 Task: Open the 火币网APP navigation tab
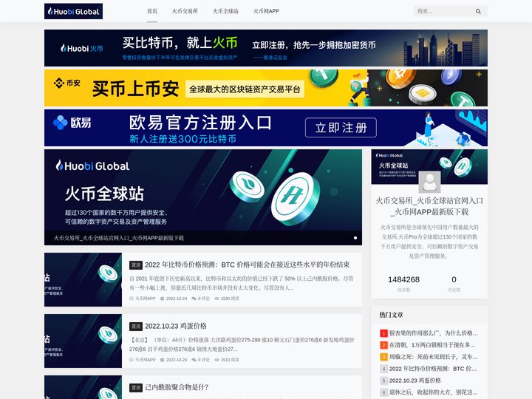click(x=266, y=11)
